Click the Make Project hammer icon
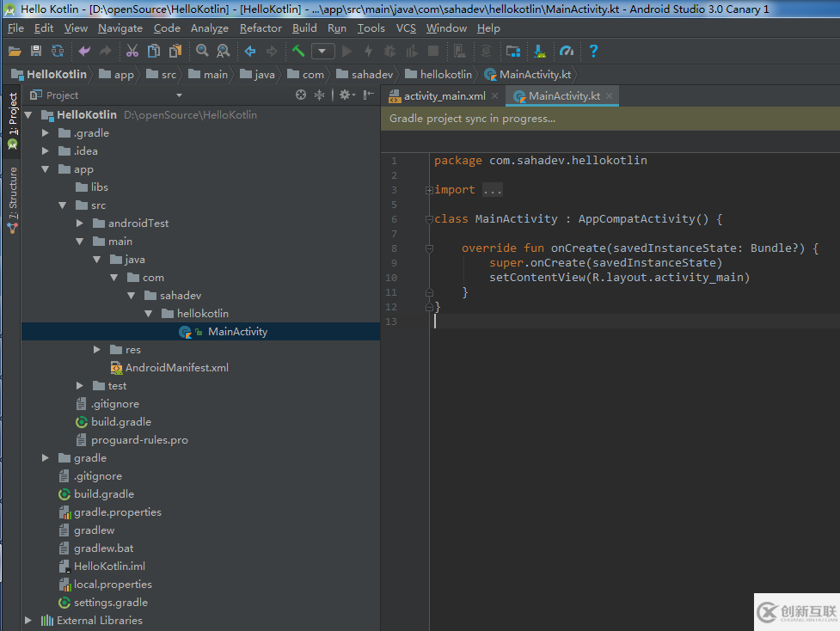 298,51
